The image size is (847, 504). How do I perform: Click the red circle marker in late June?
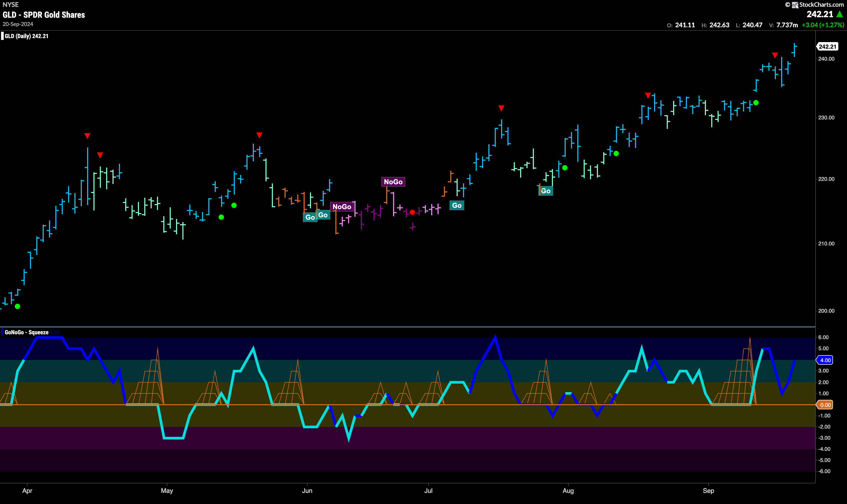tap(412, 212)
